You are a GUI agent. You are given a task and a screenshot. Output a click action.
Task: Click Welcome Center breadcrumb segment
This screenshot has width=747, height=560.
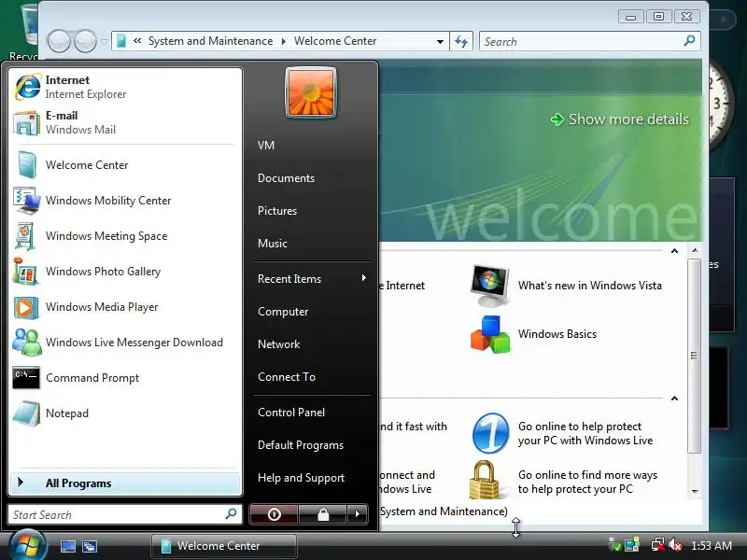pos(335,41)
